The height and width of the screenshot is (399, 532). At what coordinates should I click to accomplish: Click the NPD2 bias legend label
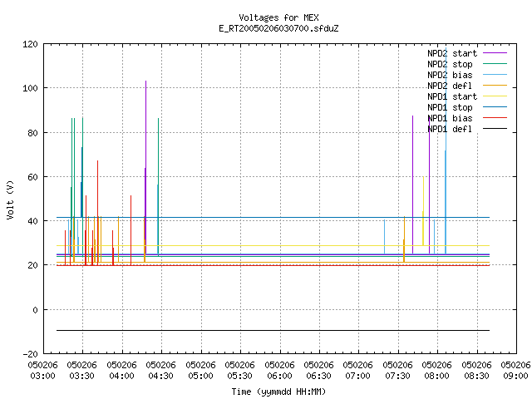click(x=450, y=75)
